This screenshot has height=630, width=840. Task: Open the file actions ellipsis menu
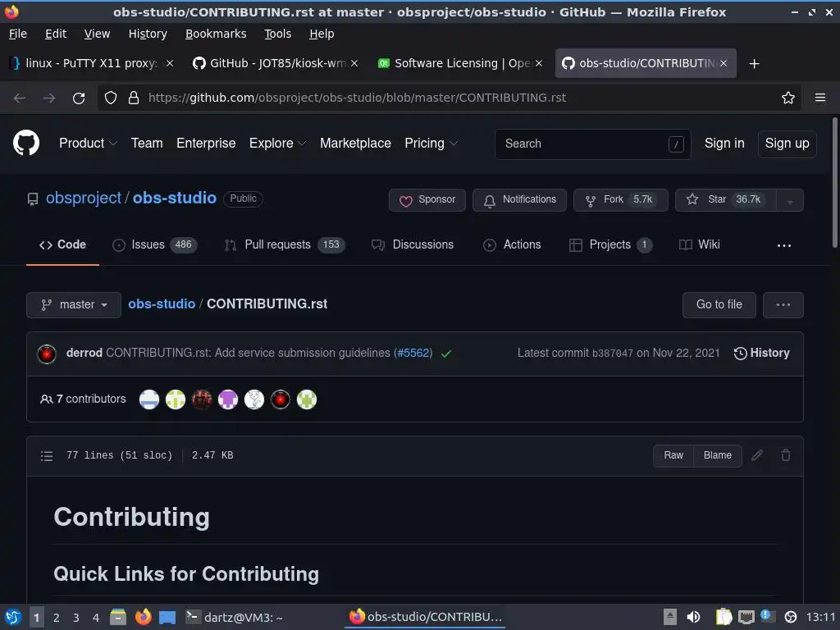coord(783,305)
